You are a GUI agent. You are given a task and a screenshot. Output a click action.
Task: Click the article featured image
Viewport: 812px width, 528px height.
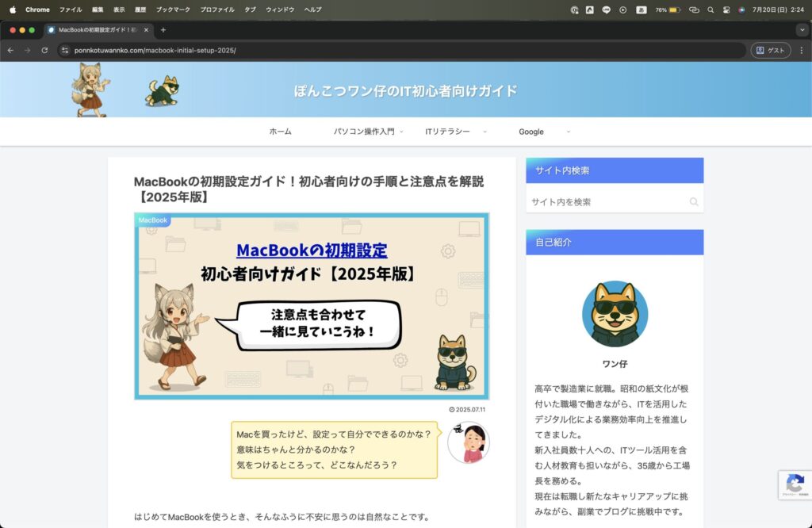312,306
